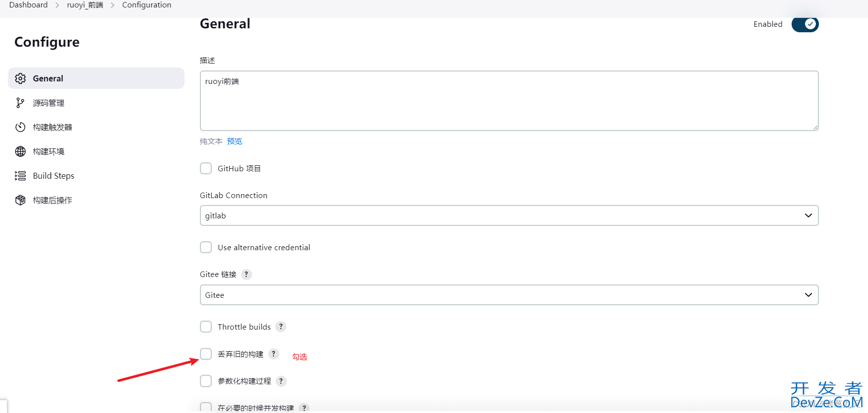This screenshot has height=413, width=868.
Task: Select General section in sidebar
Action: (96, 78)
